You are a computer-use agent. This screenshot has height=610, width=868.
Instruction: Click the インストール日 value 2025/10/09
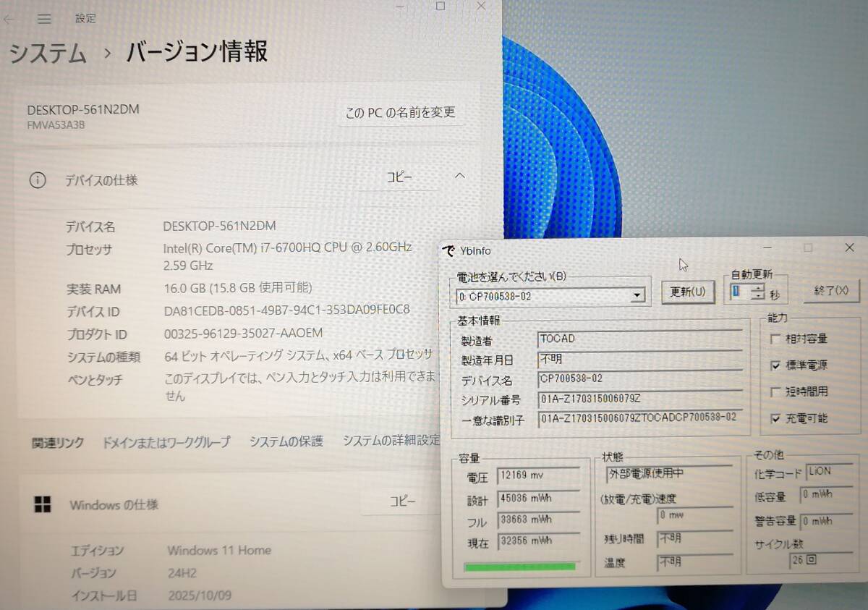pyautogui.click(x=199, y=596)
